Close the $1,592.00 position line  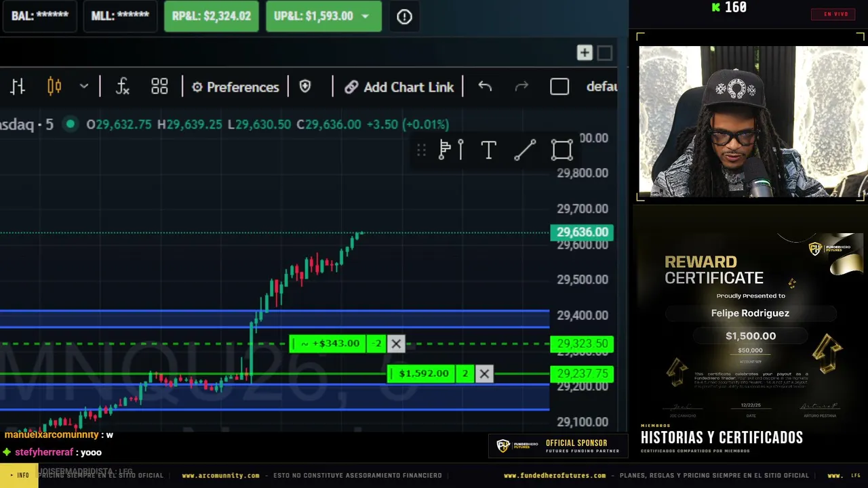484,373
